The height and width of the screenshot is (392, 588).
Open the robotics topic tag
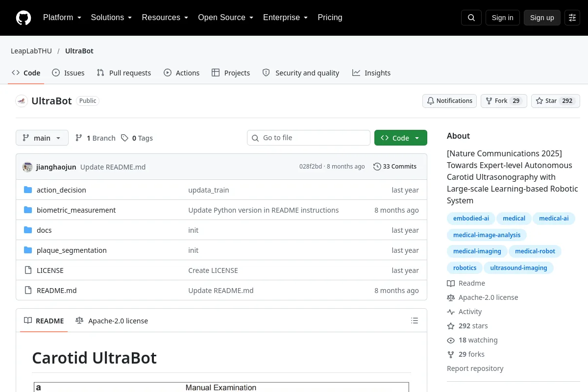[x=465, y=268]
